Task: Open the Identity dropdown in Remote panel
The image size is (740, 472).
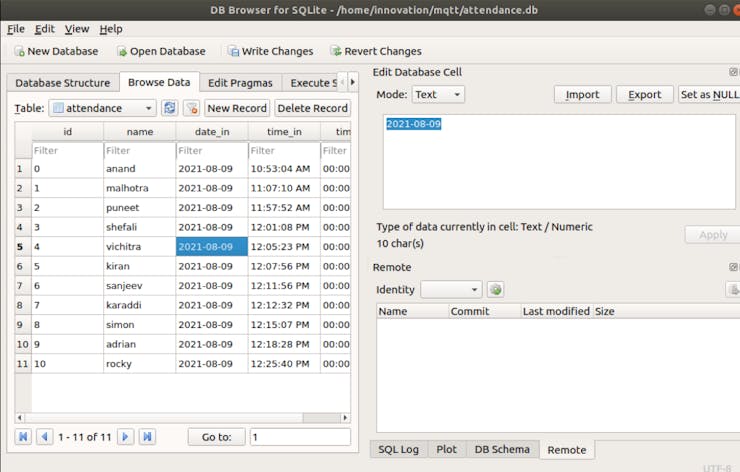Action: click(451, 290)
